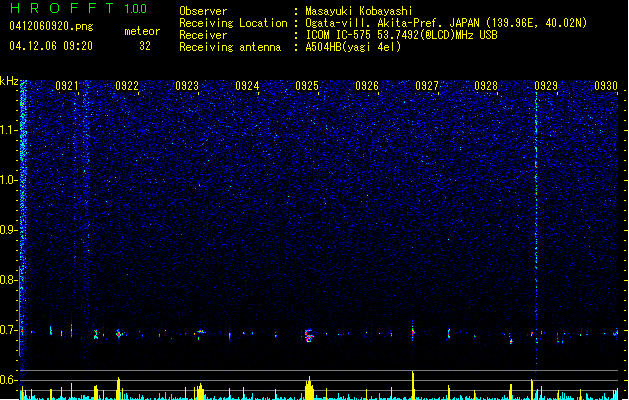Click the A504HB(yagi 4el) antenna text
This screenshot has width=629, height=400.
353,47
